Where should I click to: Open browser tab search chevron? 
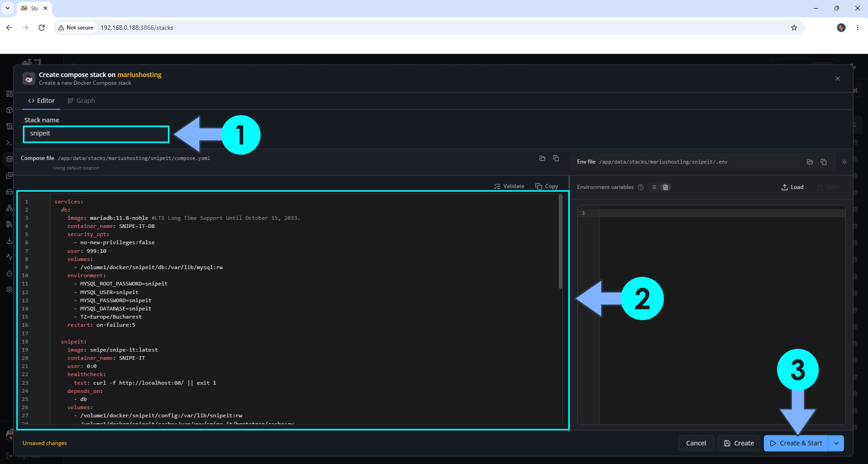[x=8, y=8]
